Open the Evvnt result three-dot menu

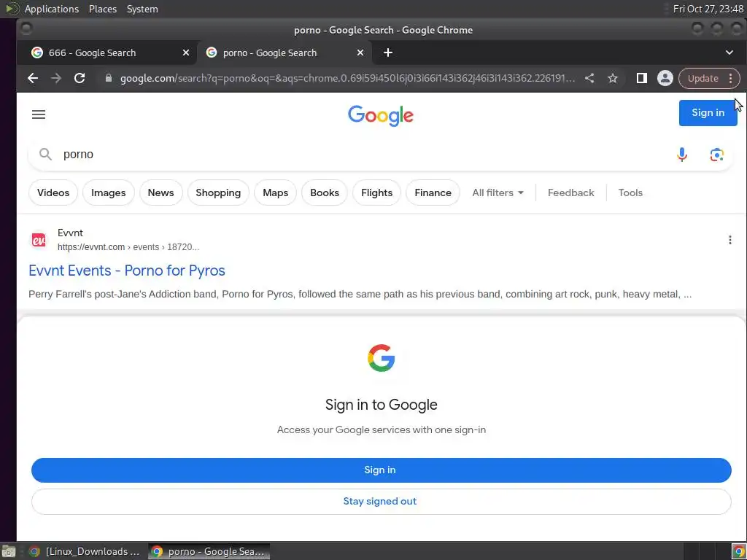click(x=729, y=240)
